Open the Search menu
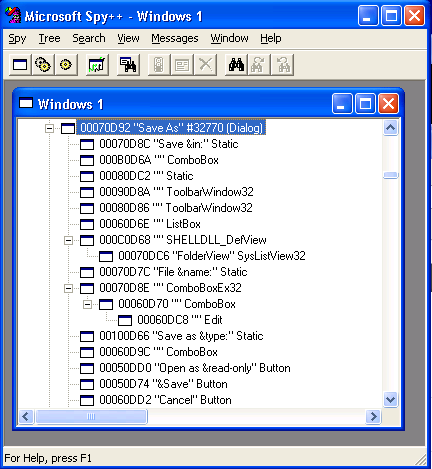 pyautogui.click(x=89, y=38)
